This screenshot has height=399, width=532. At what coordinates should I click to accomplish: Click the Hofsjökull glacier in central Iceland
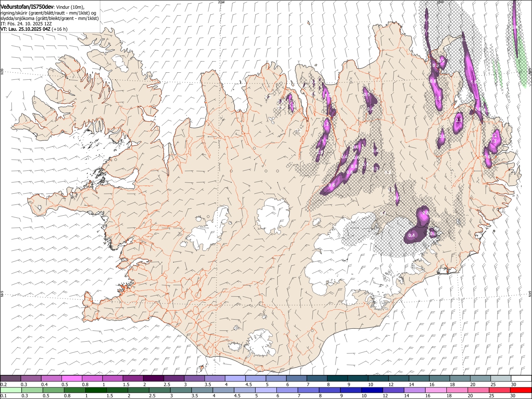(273, 215)
